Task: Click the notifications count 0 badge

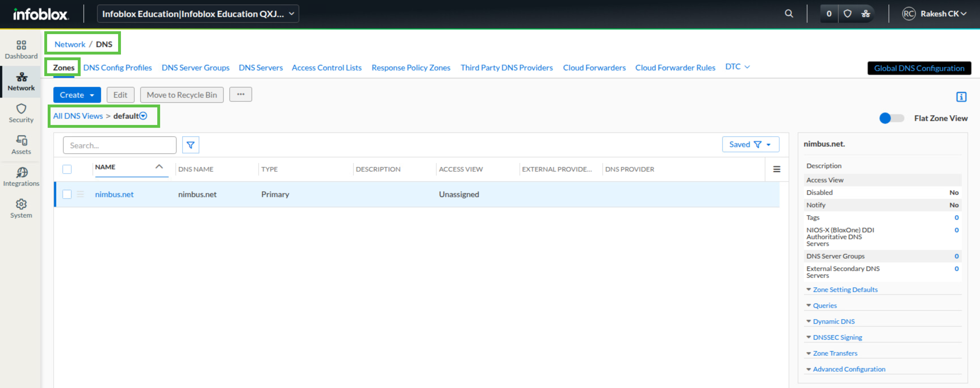Action: coord(829,14)
